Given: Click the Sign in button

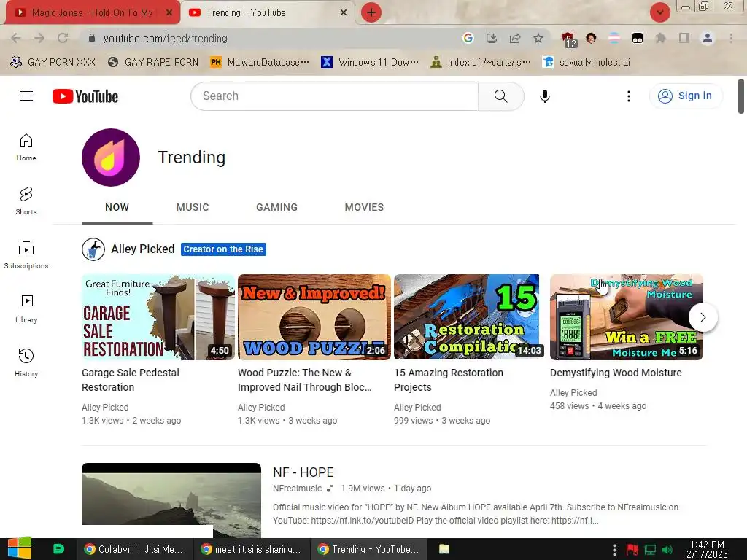Looking at the screenshot, I should pyautogui.click(x=685, y=96).
